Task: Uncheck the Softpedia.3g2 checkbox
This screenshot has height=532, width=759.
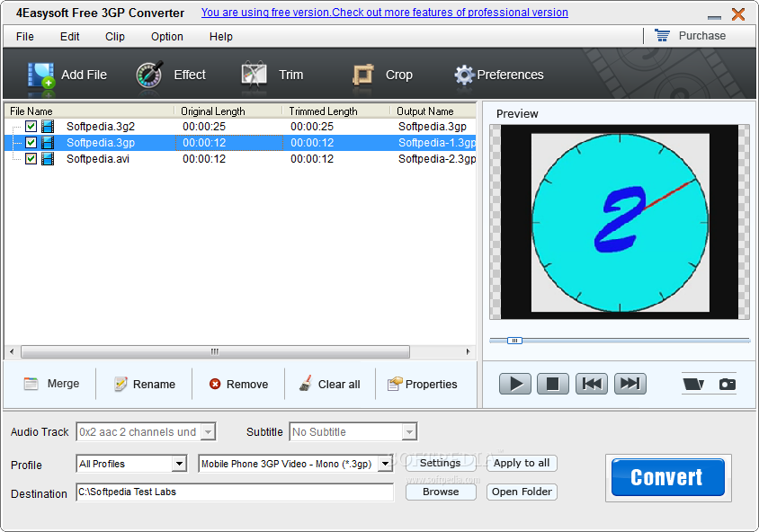Action: [x=31, y=127]
